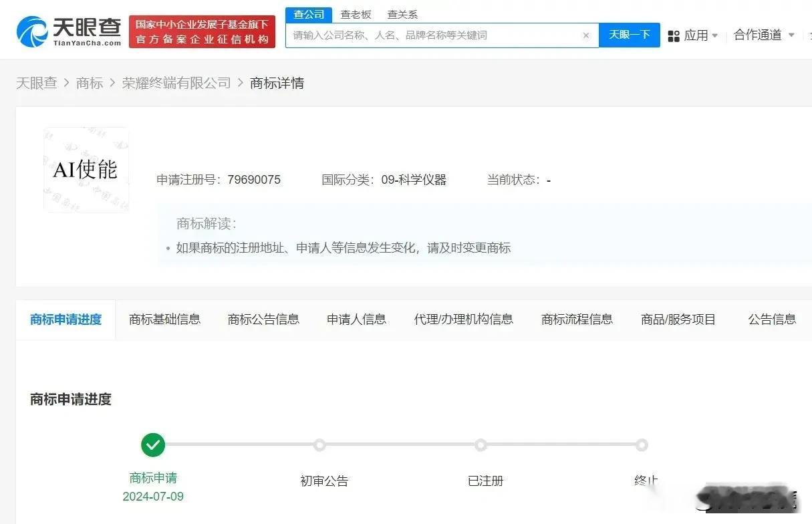Click the 商标详情 breadcrumb text
This screenshot has height=524, width=812.
pyautogui.click(x=277, y=83)
